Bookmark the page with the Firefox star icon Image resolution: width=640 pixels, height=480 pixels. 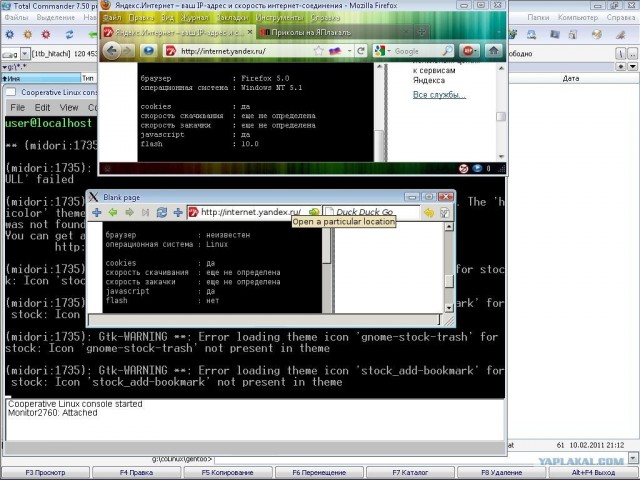pos(318,51)
